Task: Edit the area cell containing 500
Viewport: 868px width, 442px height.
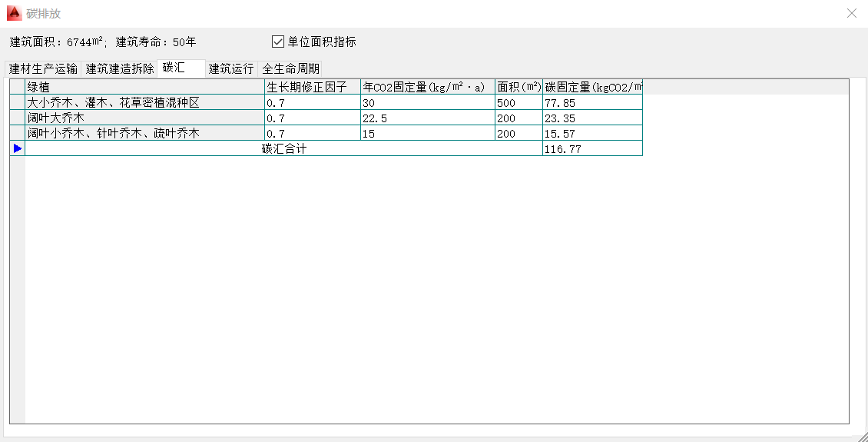Action: pyautogui.click(x=518, y=102)
